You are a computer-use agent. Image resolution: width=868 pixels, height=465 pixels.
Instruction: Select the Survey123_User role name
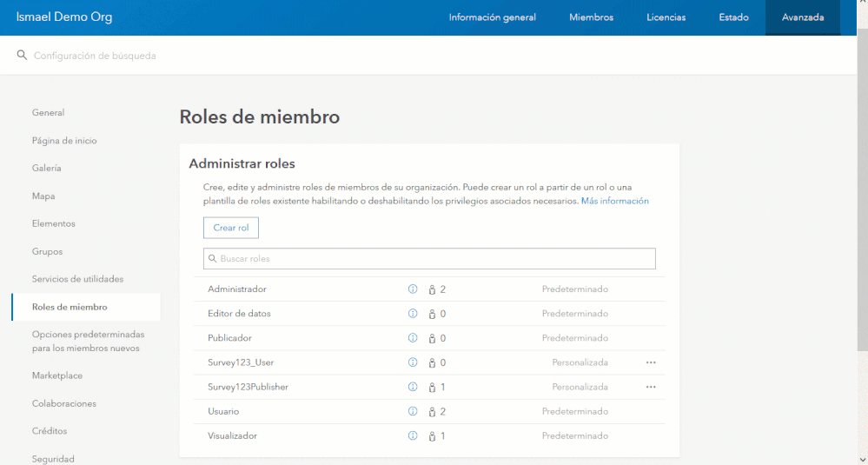[241, 362]
